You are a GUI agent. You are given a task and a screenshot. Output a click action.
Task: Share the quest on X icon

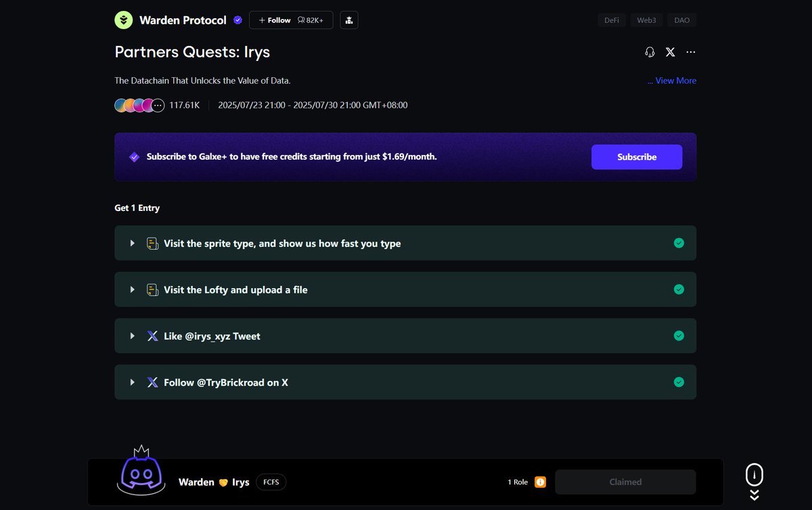point(670,52)
